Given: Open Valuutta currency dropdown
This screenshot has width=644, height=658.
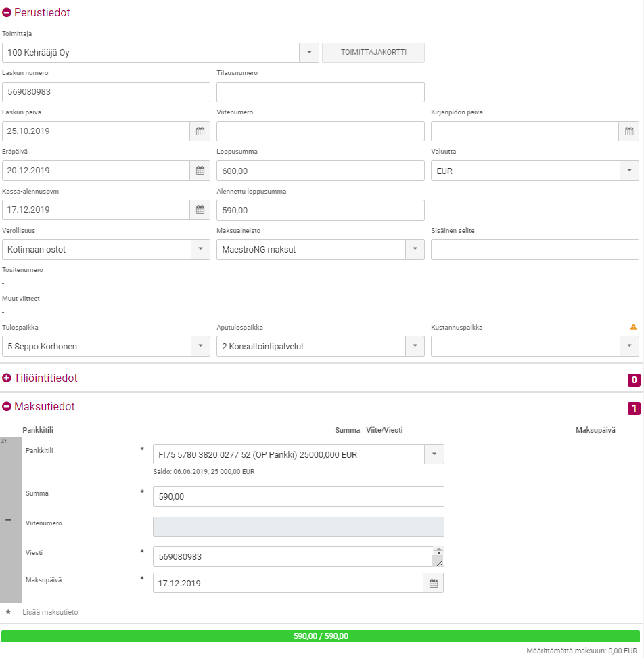Looking at the screenshot, I should [629, 171].
